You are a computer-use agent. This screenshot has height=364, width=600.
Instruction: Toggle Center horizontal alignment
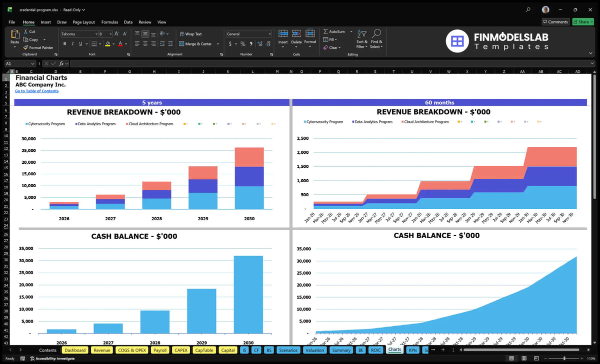point(145,44)
